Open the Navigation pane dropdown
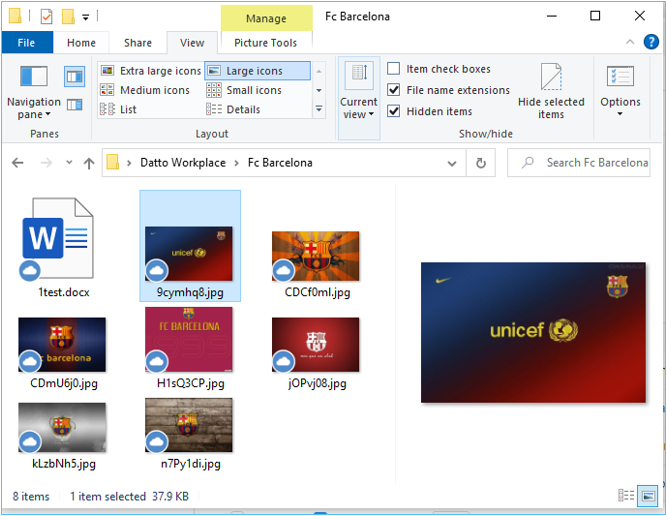This screenshot has width=667, height=516. pyautogui.click(x=33, y=108)
